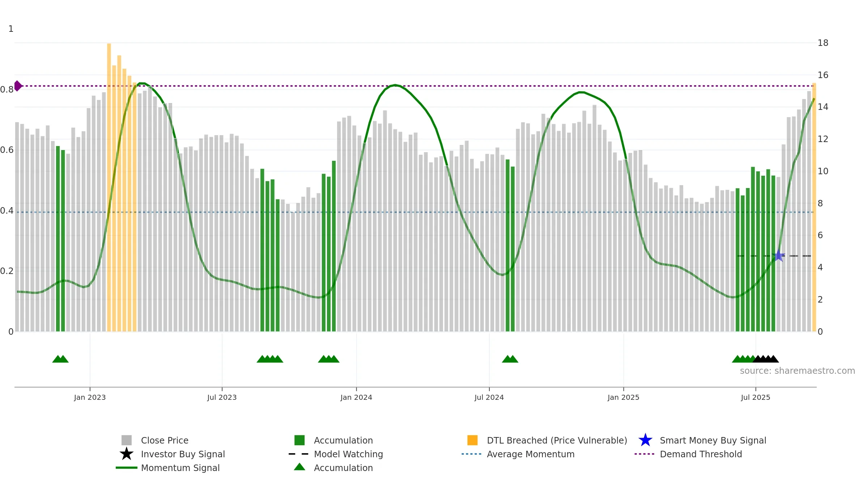Screen dimensions: 868x488
Task: Click the green Accumulation square legend icon
Action: 299,440
